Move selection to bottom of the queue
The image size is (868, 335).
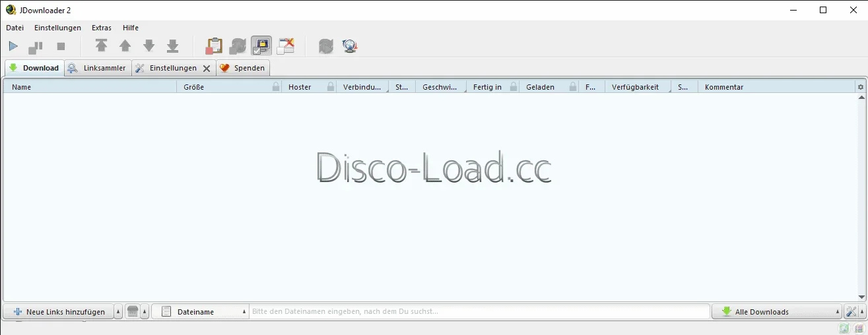pos(173,46)
